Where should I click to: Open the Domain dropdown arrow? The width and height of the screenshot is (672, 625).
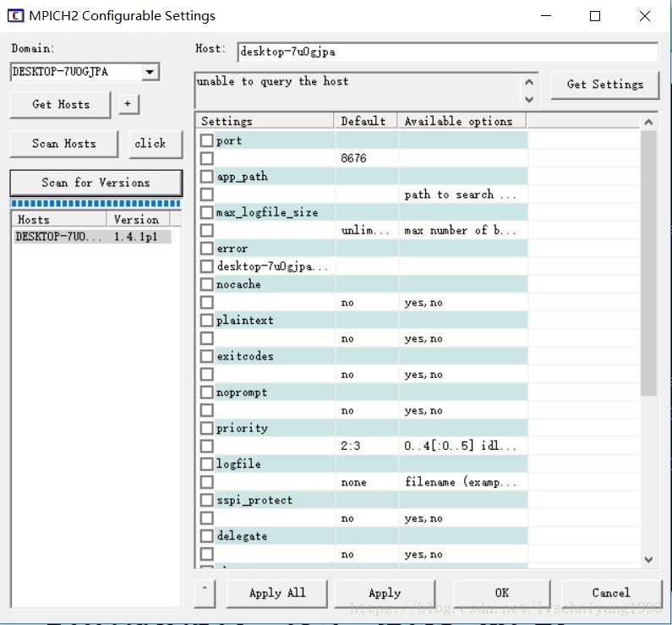[x=150, y=72]
